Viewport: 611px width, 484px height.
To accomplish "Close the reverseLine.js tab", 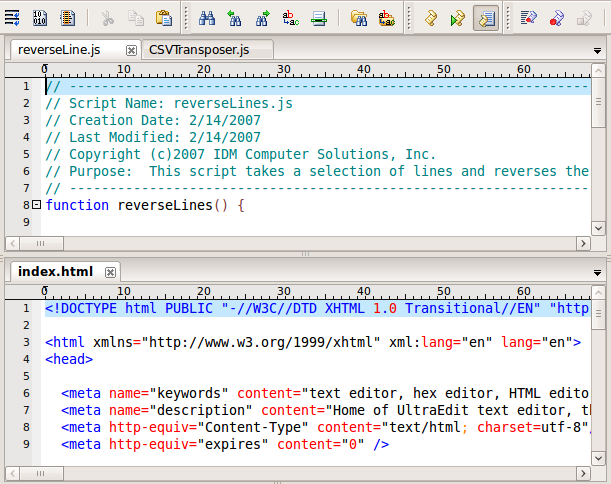I will pyautogui.click(x=131, y=51).
